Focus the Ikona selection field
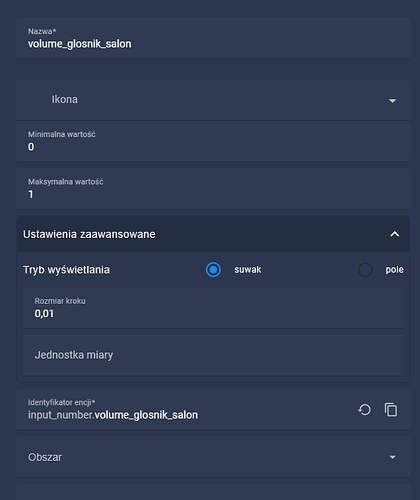The image size is (420, 500). [x=213, y=100]
